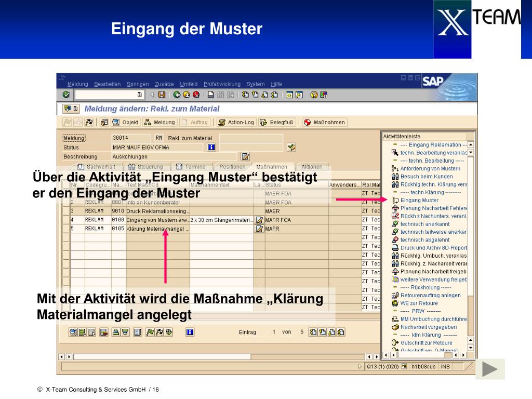
Task: Select Nacharbeit vorgegeben activity
Action: (428, 327)
